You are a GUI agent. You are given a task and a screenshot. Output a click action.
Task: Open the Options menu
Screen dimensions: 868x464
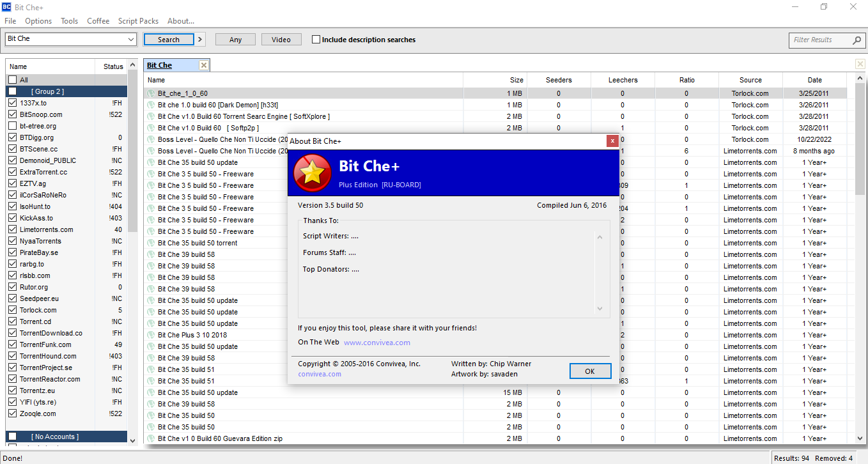click(38, 21)
